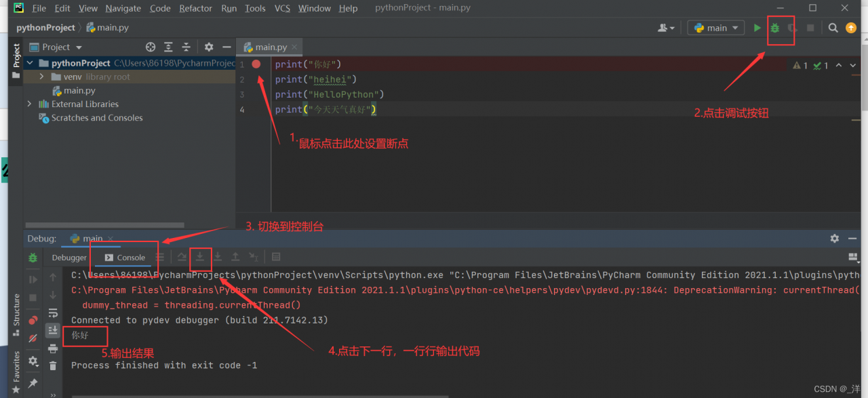The width and height of the screenshot is (868, 398).
Task: Open the File menu
Action: click(x=39, y=8)
